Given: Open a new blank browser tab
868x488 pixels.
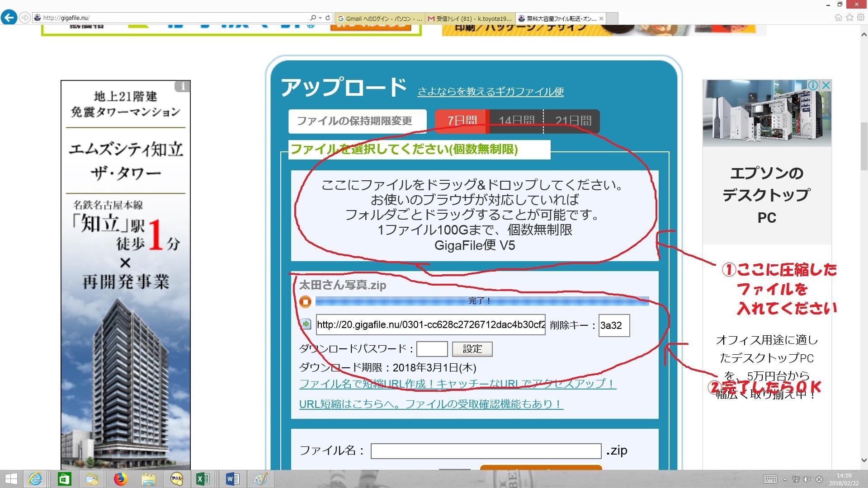Looking at the screenshot, I should click(612, 19).
